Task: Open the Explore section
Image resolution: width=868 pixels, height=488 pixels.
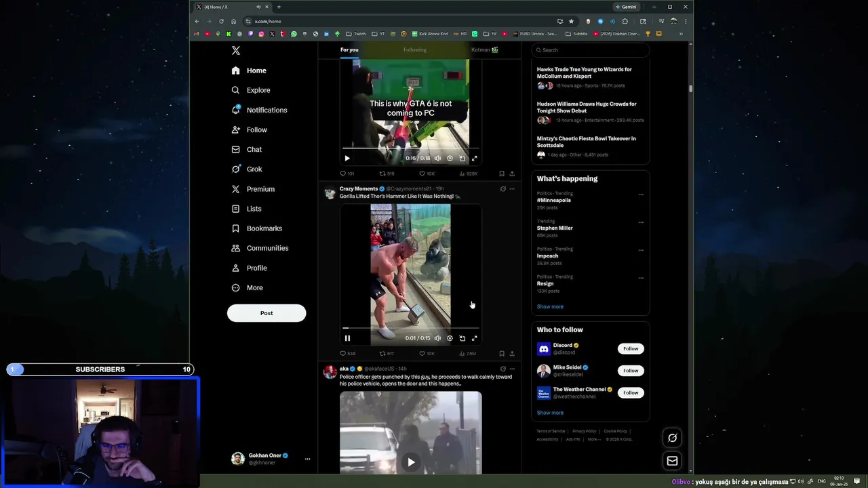Action: pyautogui.click(x=250, y=90)
